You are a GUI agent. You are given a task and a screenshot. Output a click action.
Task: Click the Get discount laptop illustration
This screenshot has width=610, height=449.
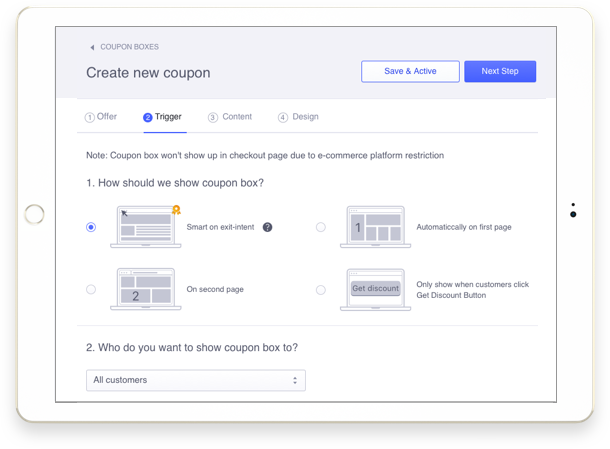[x=375, y=289]
